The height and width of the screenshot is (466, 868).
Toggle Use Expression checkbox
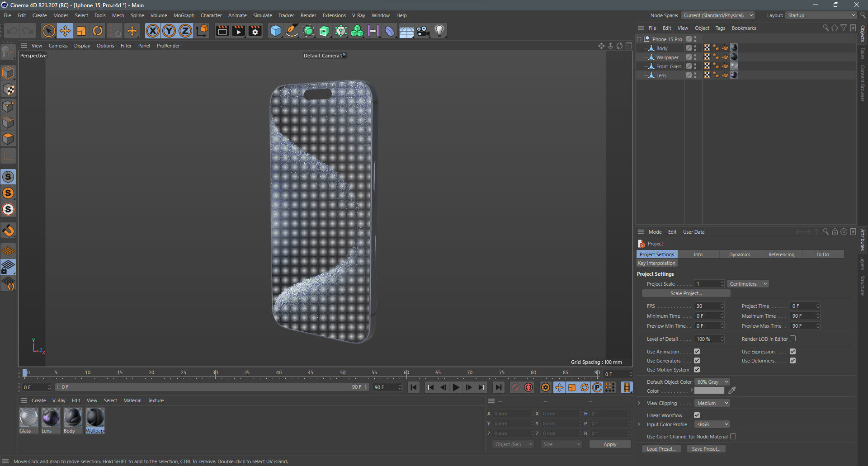(x=793, y=352)
